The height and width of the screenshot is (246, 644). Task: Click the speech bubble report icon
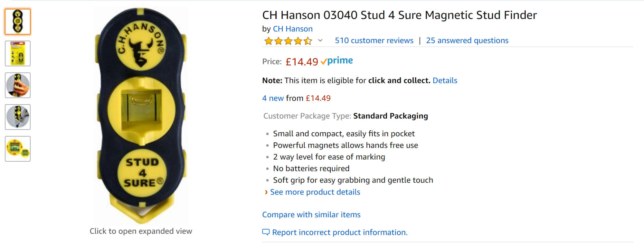pos(266,232)
